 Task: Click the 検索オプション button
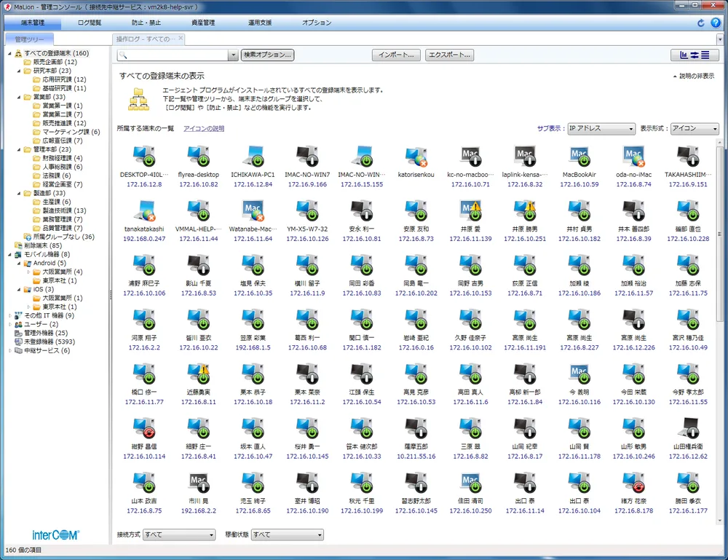(267, 55)
